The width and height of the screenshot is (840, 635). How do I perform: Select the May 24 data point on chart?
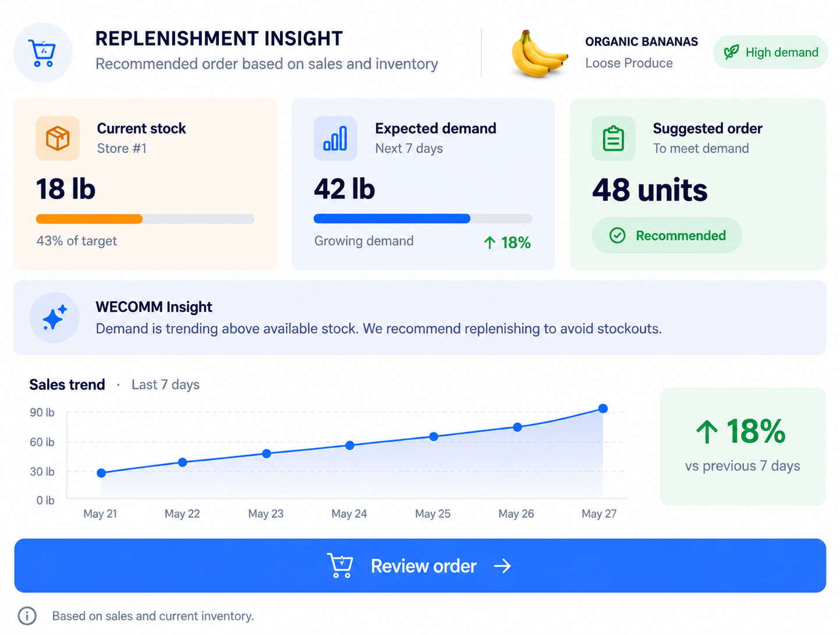[x=350, y=445]
